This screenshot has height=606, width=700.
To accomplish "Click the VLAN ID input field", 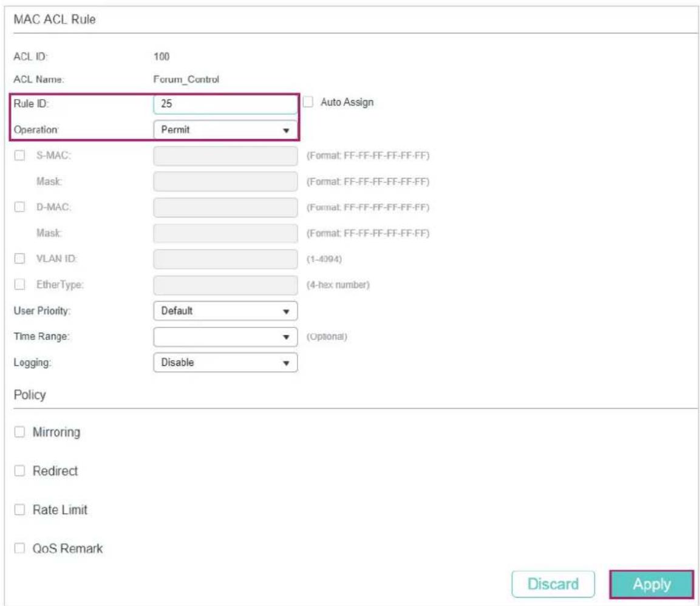I will click(225, 259).
